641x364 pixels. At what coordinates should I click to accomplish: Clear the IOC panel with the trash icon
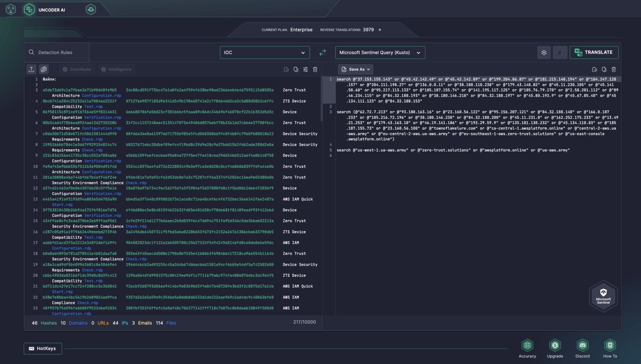click(315, 69)
